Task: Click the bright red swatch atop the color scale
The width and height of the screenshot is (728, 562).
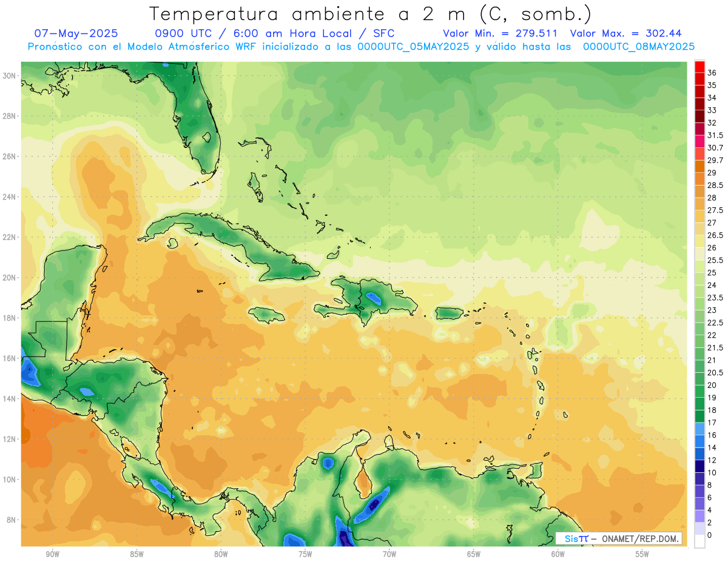Action: point(699,67)
